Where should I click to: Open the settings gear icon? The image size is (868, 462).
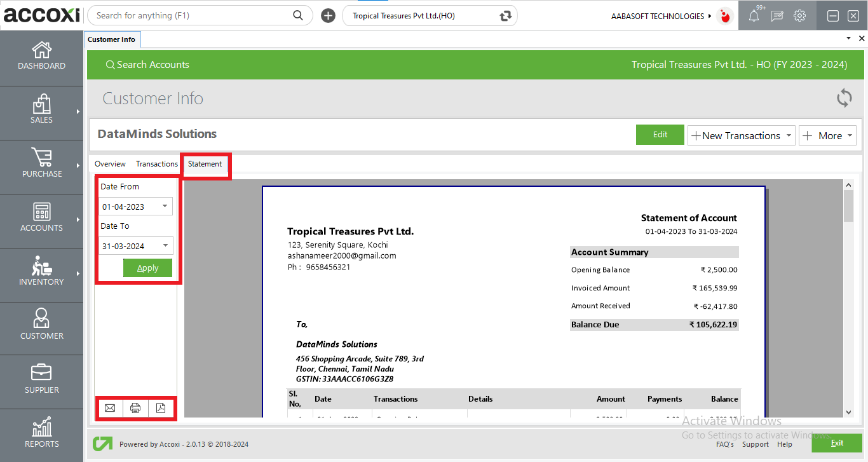pyautogui.click(x=800, y=17)
